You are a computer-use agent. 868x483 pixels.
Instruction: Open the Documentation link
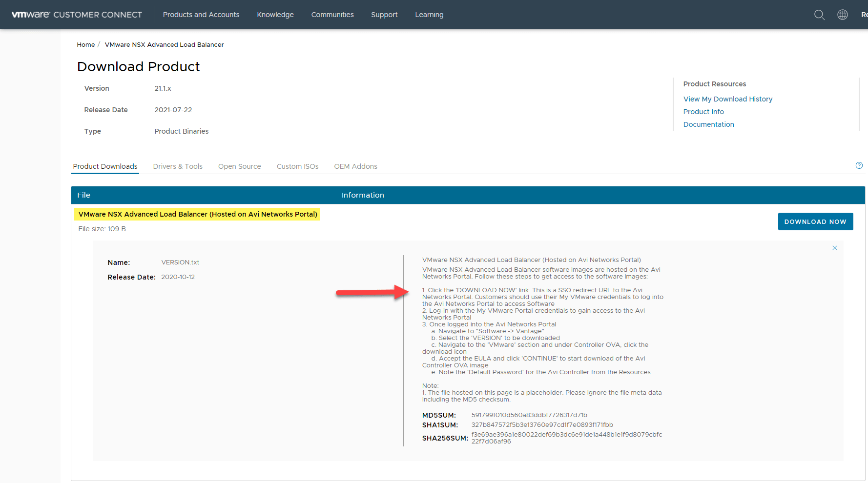pos(709,124)
